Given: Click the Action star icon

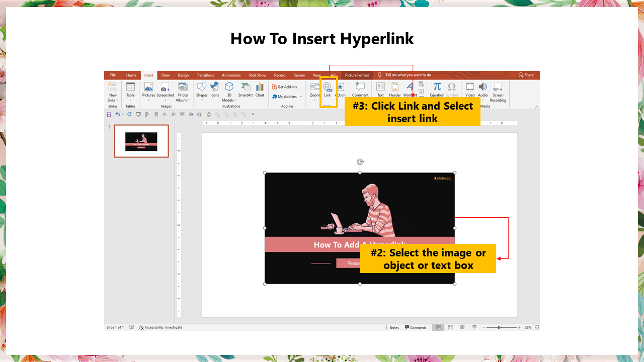Looking at the screenshot, I should (341, 86).
